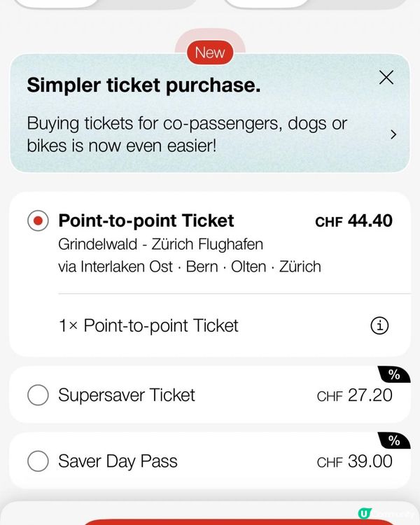Tap the percent badge on Saver Day Pass
Image resolution: width=420 pixels, height=525 pixels.
394,441
